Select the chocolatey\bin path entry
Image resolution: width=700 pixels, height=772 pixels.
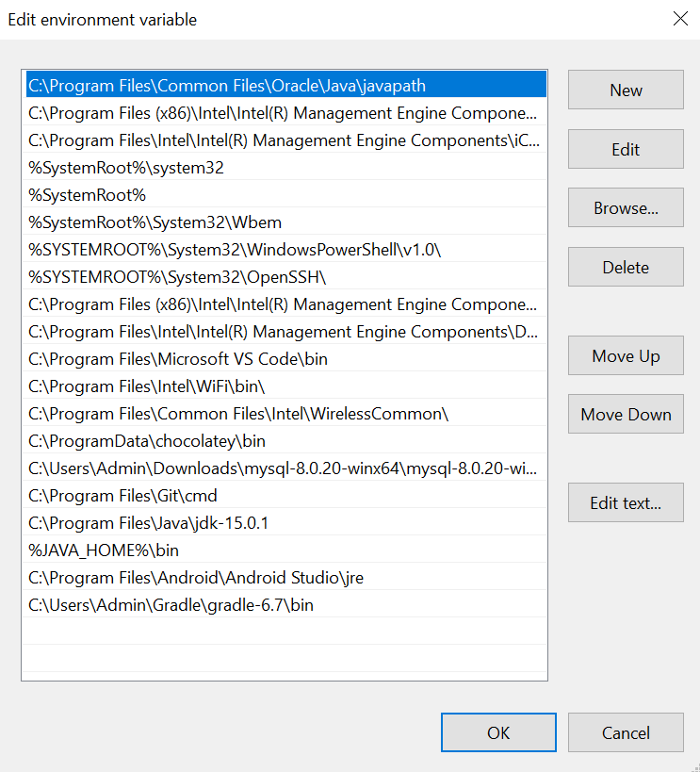[x=286, y=441]
